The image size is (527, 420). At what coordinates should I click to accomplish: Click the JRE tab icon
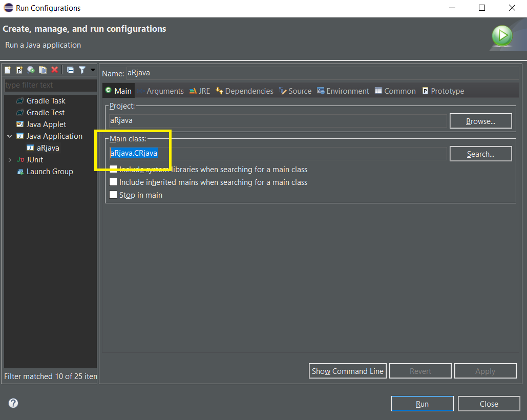[193, 91]
